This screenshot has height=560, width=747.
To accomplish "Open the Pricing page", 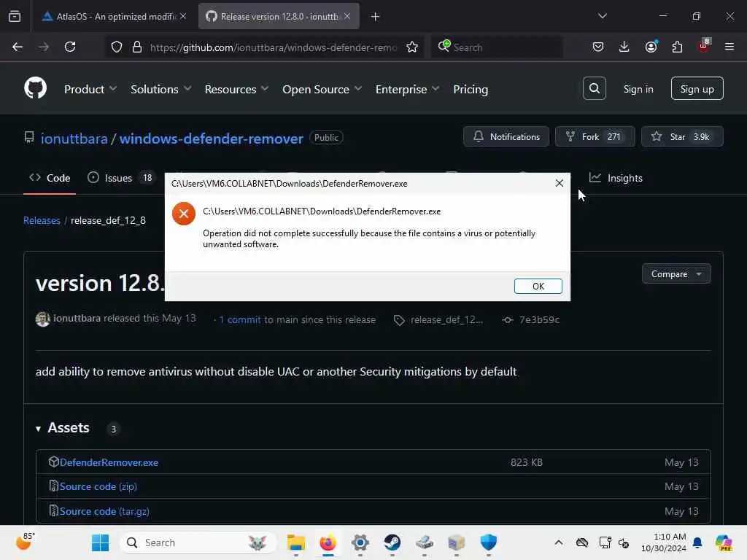I will [471, 89].
